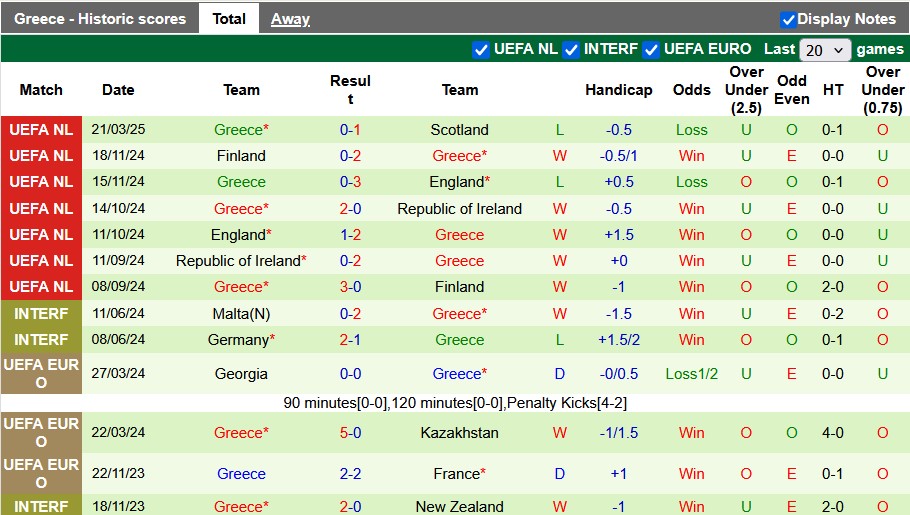Open the Germany team link
910x515 pixels.
click(238, 340)
